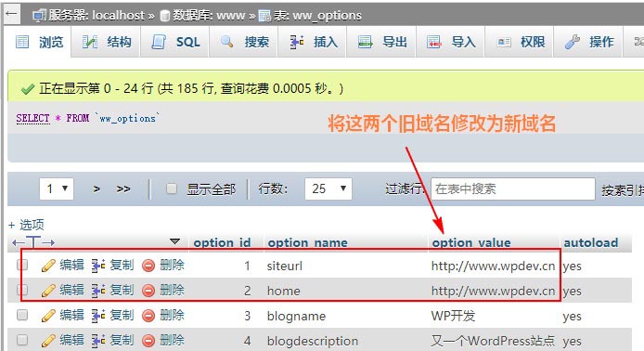644x351 pixels.
Task: Open the 结构 structure tab
Action: [x=107, y=42]
